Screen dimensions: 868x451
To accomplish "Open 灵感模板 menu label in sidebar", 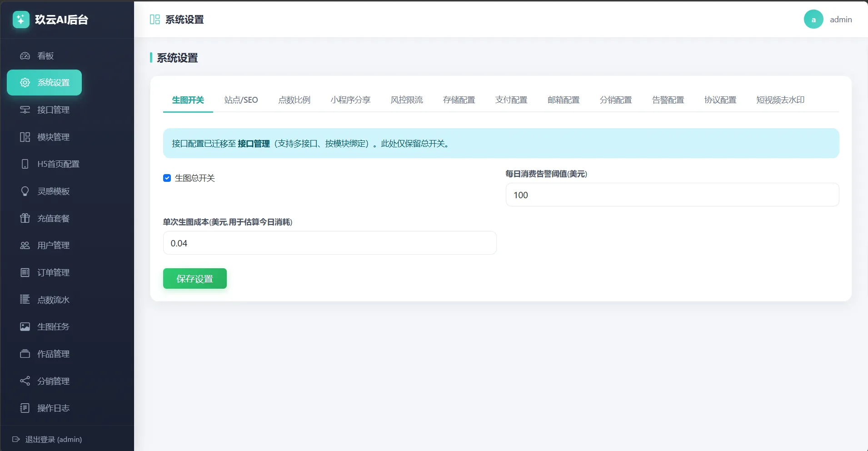I will click(53, 191).
